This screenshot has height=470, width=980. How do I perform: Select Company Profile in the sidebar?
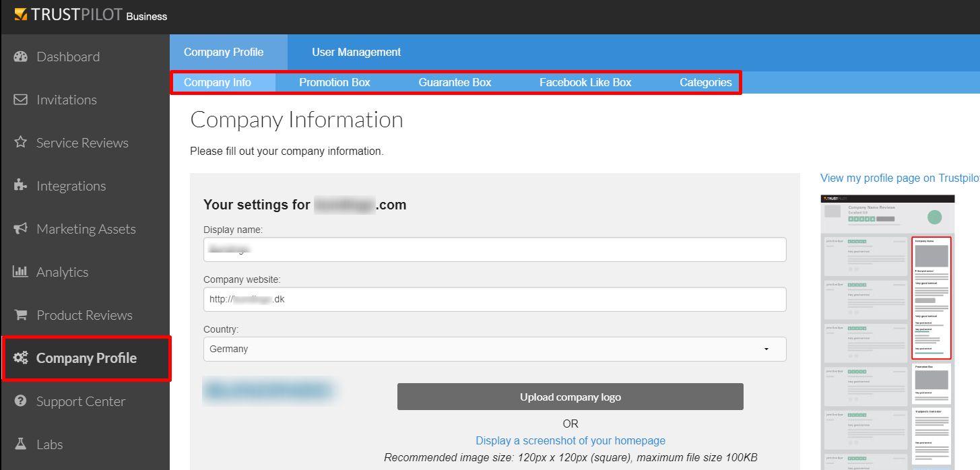pyautogui.click(x=86, y=358)
